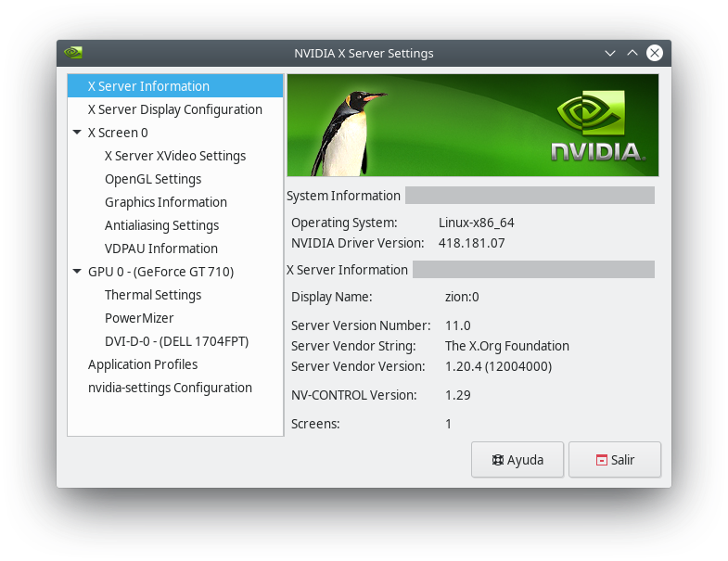Click the penguin NVIDIA banner image
The width and height of the screenshot is (728, 561).
click(473, 125)
